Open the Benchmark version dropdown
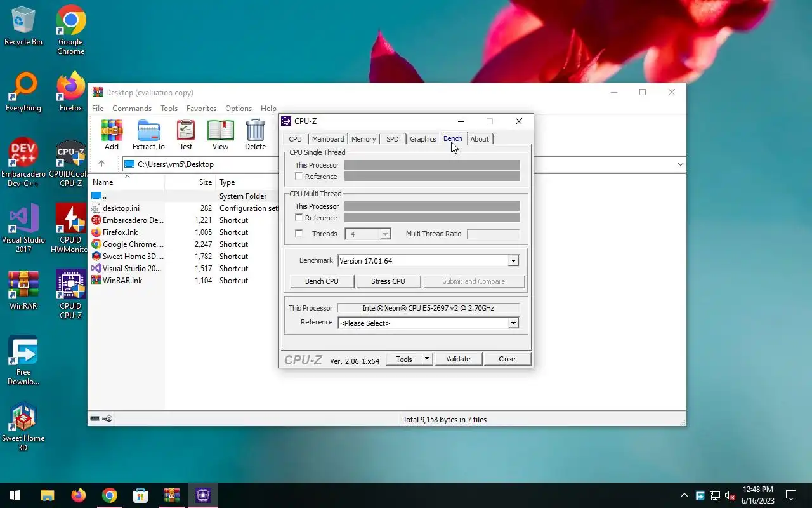Screen dimensions: 812x508 click(x=513, y=261)
